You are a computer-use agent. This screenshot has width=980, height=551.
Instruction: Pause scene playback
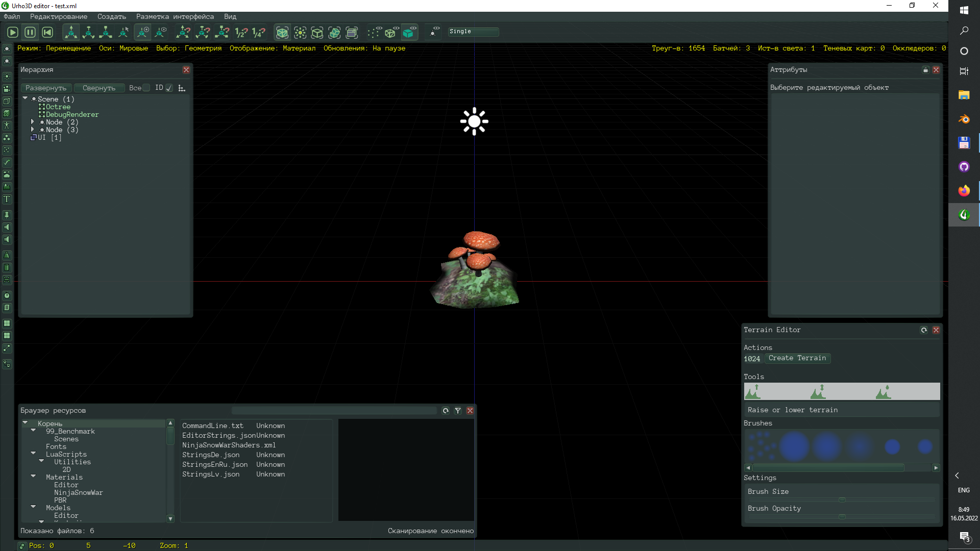pyautogui.click(x=30, y=32)
